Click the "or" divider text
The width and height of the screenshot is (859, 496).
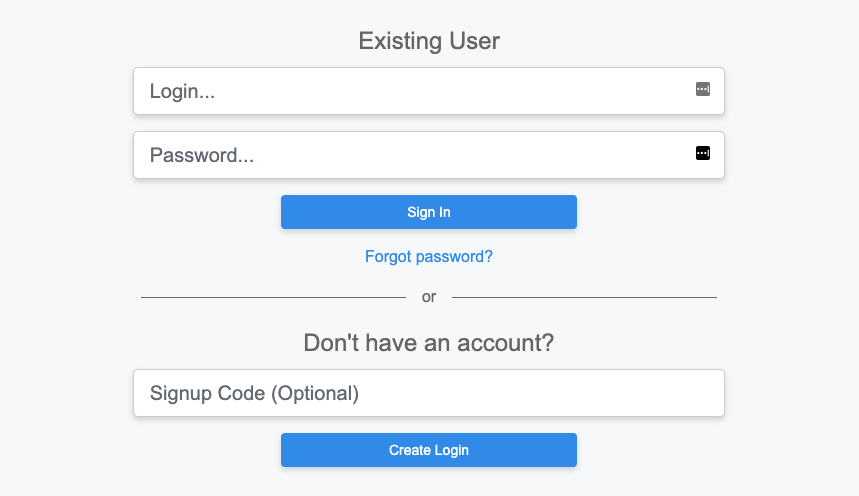tap(429, 297)
